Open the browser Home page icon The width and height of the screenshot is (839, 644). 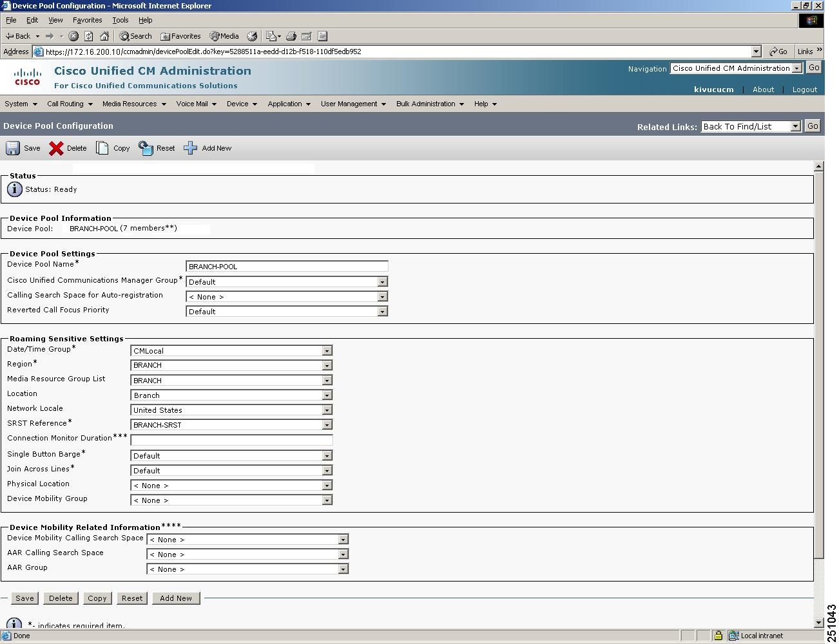[x=104, y=36]
